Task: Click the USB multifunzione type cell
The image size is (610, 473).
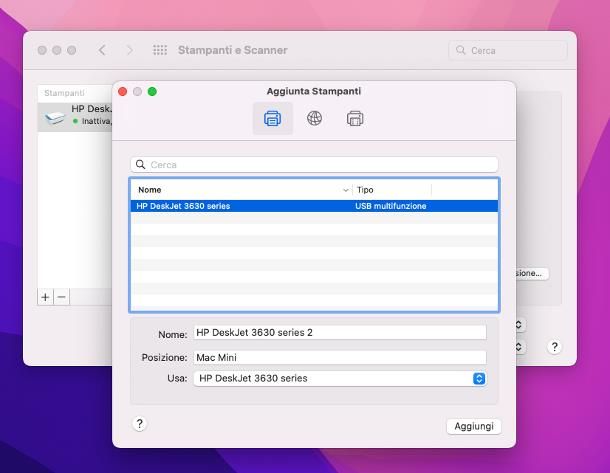Action: click(x=391, y=206)
